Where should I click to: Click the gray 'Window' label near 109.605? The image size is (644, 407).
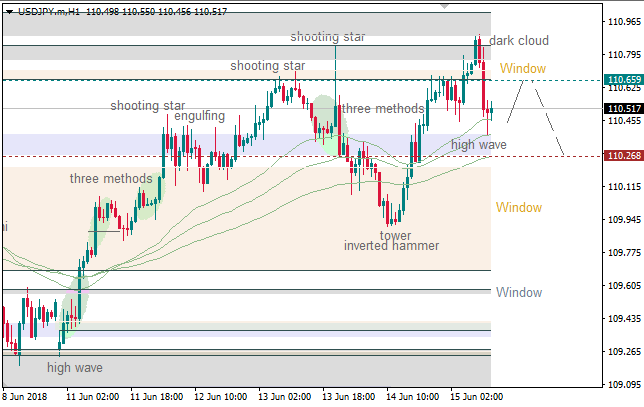pyautogui.click(x=519, y=292)
